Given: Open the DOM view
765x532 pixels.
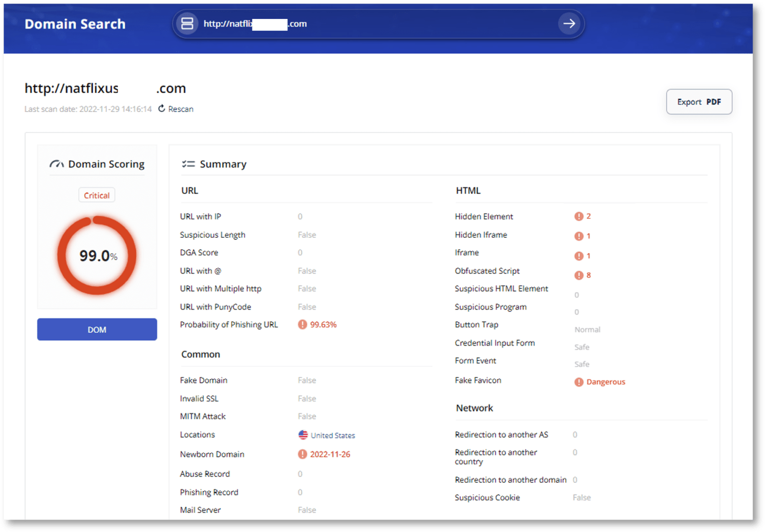Looking at the screenshot, I should 97,329.
